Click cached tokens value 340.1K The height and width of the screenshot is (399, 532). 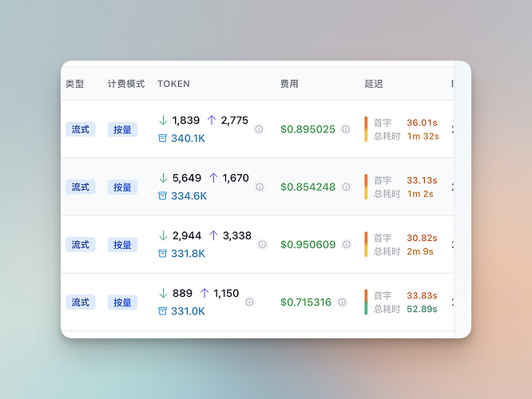coord(188,138)
